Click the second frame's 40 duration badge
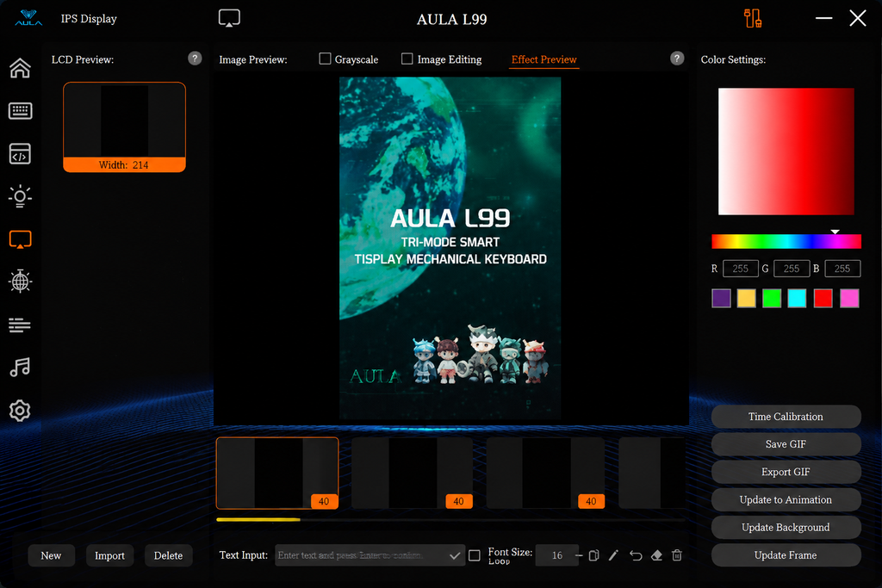The height and width of the screenshot is (588, 882). (459, 501)
